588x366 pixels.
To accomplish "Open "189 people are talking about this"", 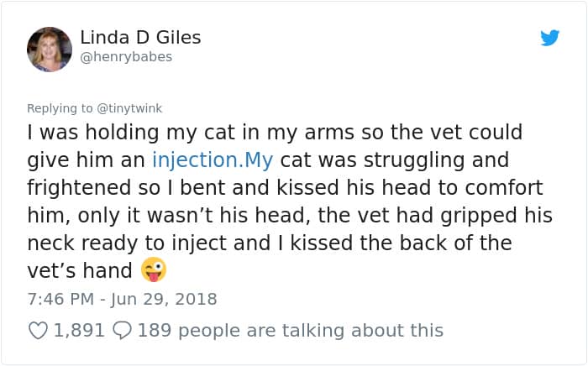I will (290, 331).
